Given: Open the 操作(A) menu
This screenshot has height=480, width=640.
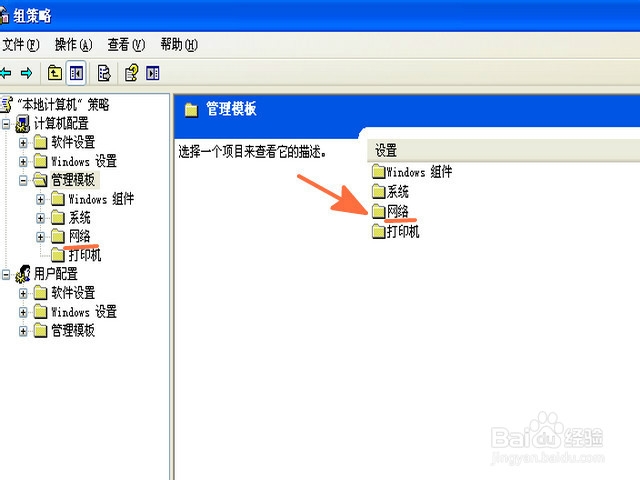Looking at the screenshot, I should (x=73, y=44).
